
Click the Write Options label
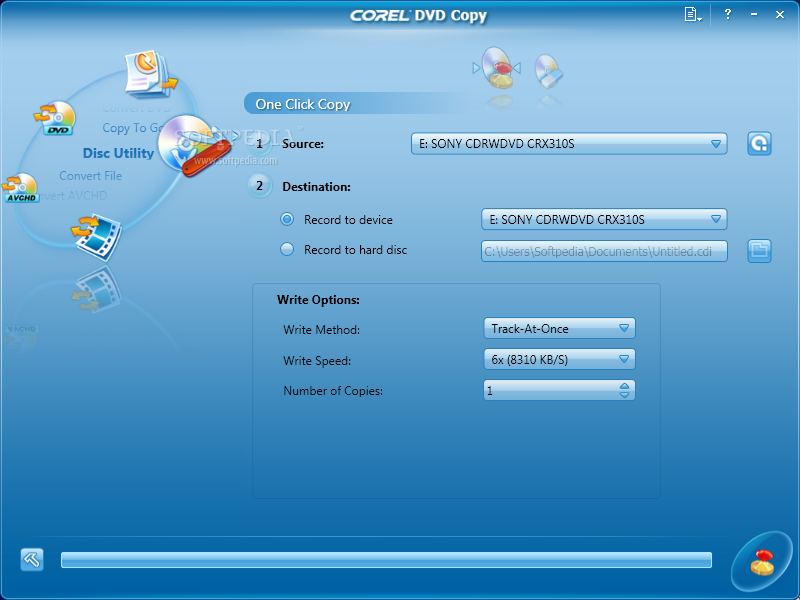pyautogui.click(x=318, y=299)
